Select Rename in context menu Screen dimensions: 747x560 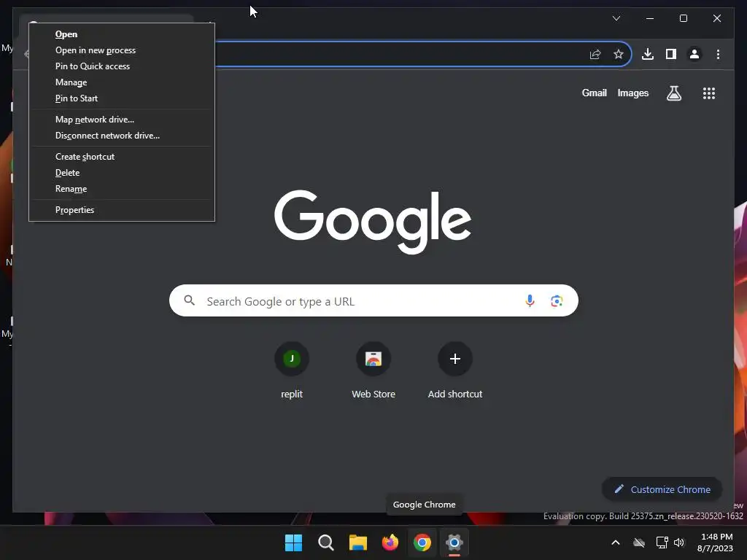(122, 189)
